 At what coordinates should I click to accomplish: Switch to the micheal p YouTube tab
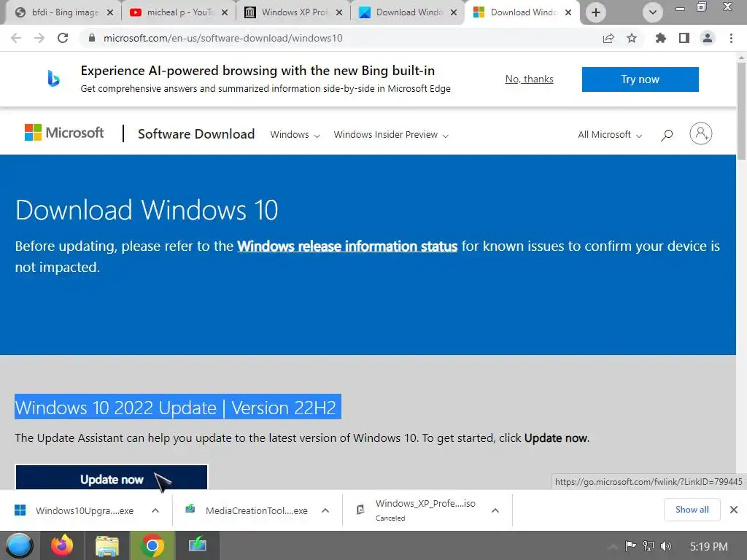click(x=178, y=12)
